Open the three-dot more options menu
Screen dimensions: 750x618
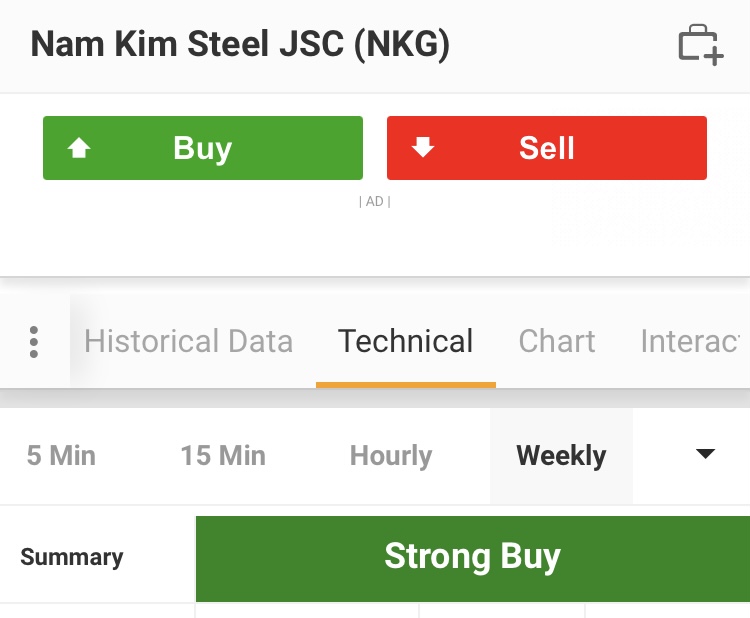[x=34, y=342]
